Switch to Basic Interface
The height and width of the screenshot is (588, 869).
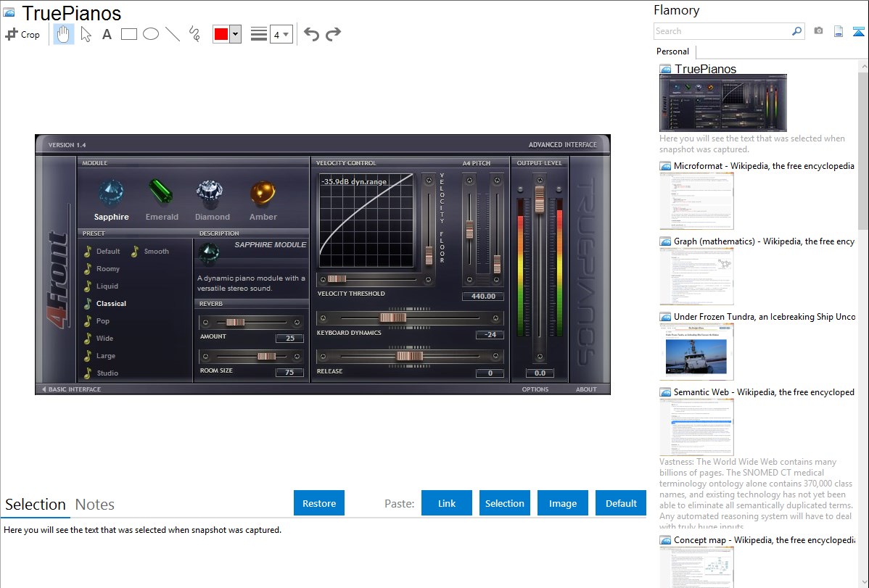(x=72, y=389)
